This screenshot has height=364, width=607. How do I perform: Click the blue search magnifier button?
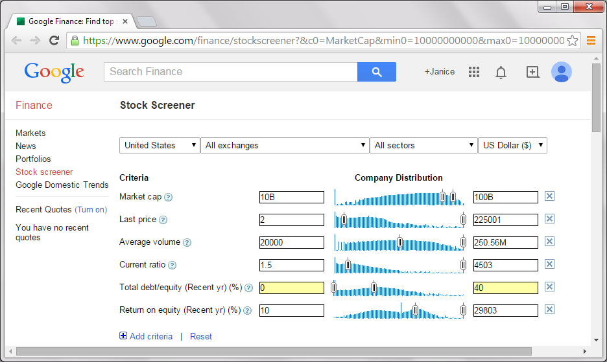tap(377, 72)
